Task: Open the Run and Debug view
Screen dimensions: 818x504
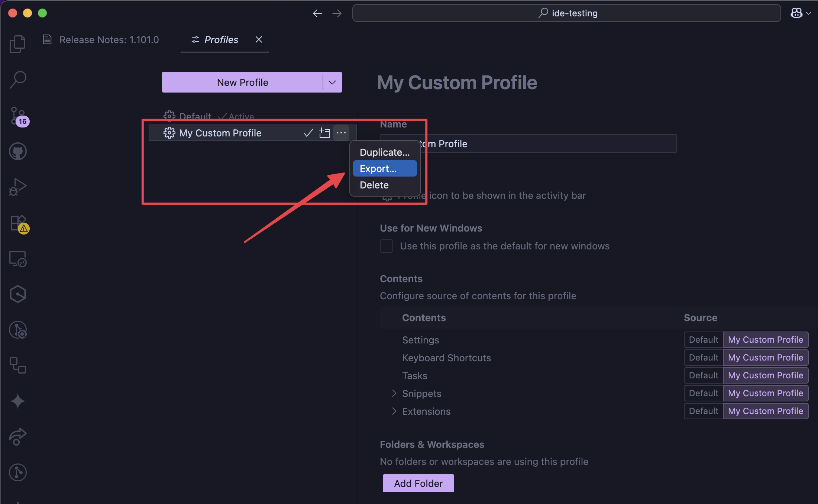Action: point(17,187)
